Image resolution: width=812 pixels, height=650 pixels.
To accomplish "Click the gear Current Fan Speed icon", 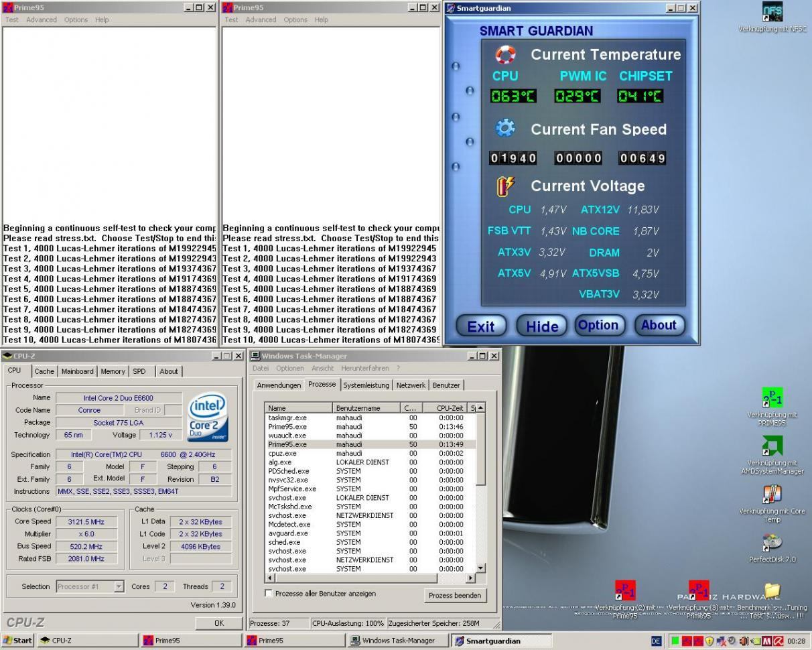I will 505,128.
